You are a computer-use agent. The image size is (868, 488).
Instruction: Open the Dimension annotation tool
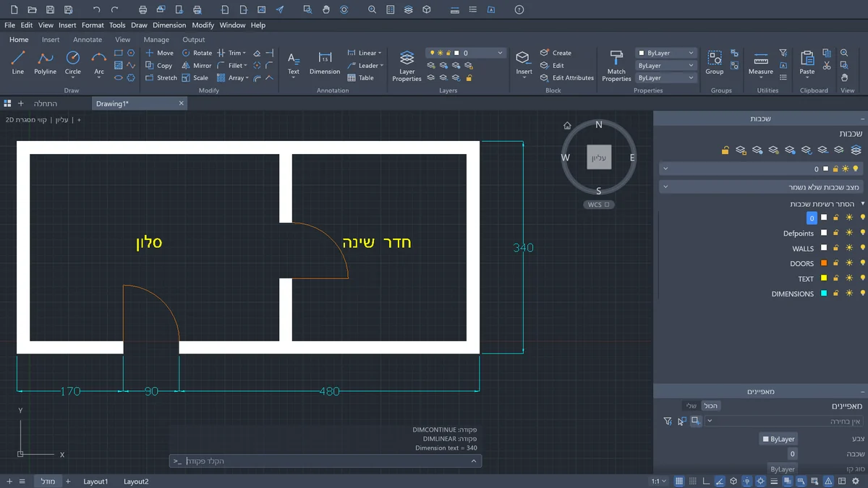(325, 63)
